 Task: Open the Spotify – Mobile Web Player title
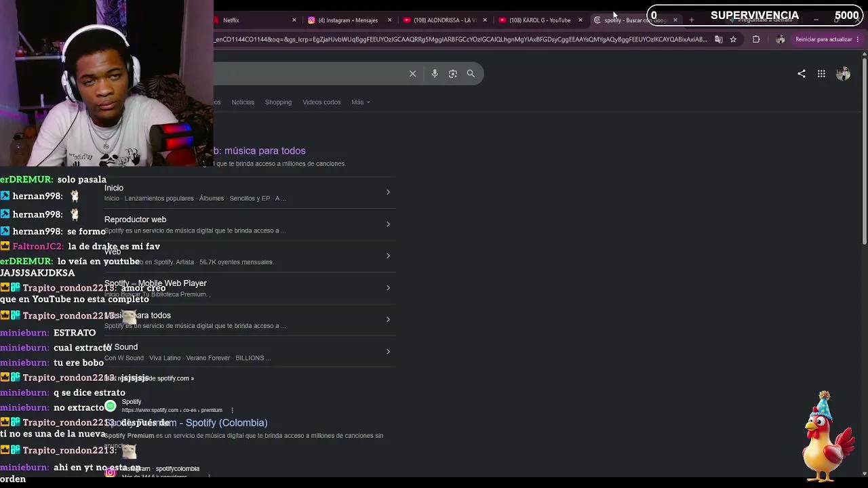(155, 283)
